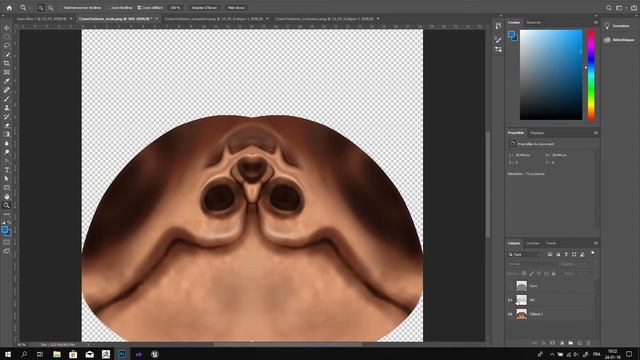
Task: Select the History Brush tool
Action: pyautogui.click(x=7, y=117)
